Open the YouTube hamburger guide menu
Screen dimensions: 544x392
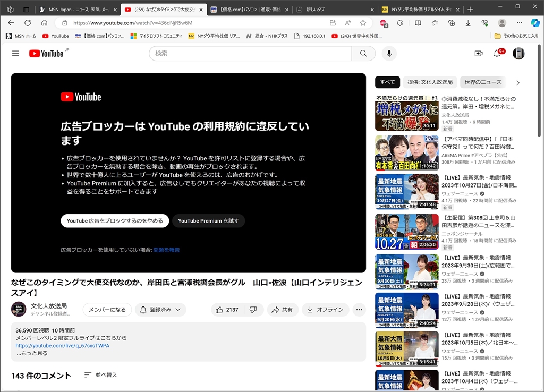pos(15,54)
